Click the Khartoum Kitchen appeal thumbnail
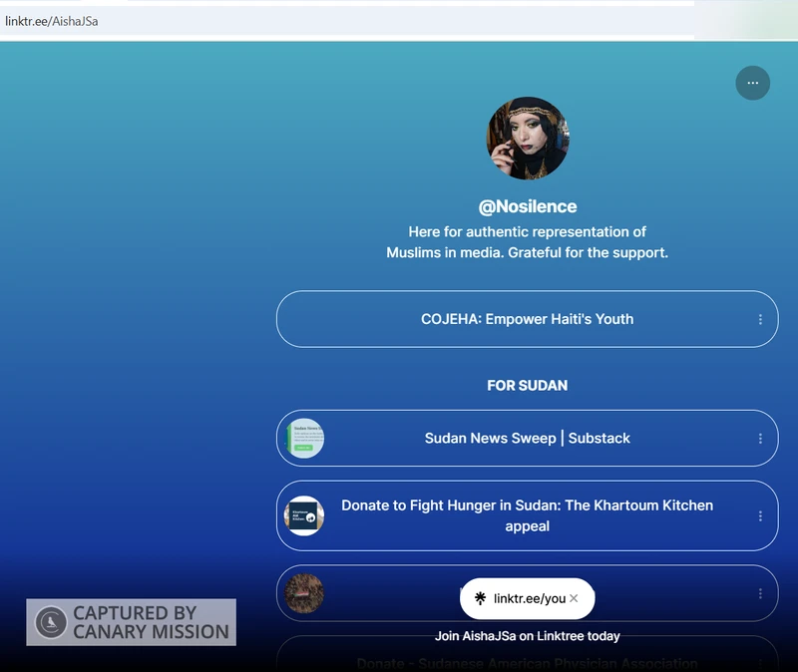Viewport: 798px width, 672px height. 304,515
